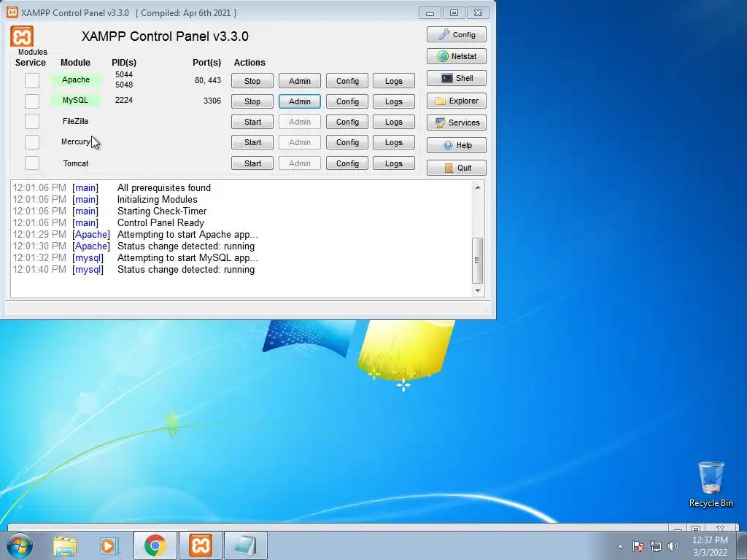View MySQL Logs
Image resolution: width=747 pixels, height=560 pixels.
pyautogui.click(x=394, y=101)
